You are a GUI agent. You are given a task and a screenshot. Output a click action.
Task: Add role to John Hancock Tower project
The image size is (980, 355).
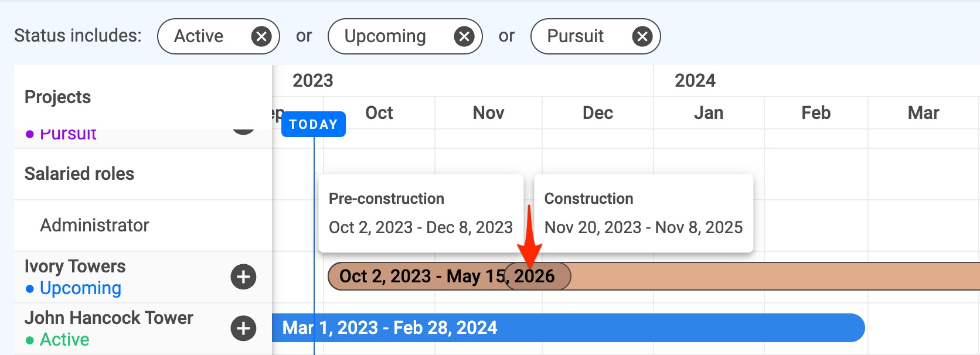click(x=243, y=329)
